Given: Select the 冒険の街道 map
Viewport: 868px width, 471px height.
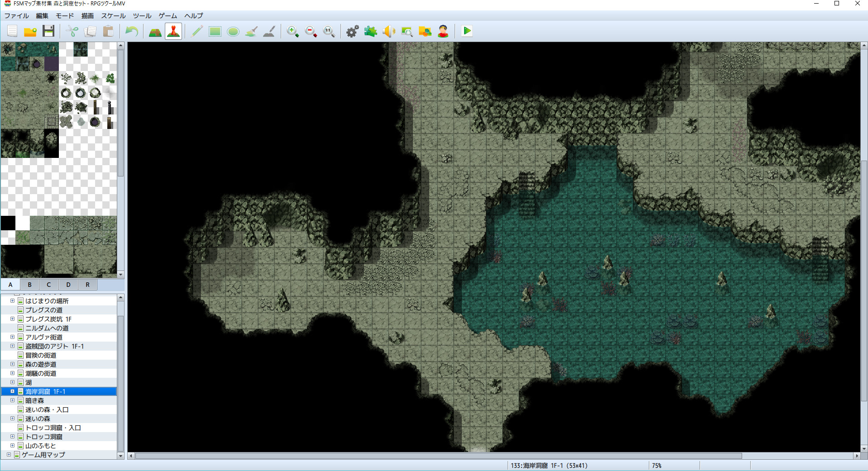Looking at the screenshot, I should coord(41,355).
